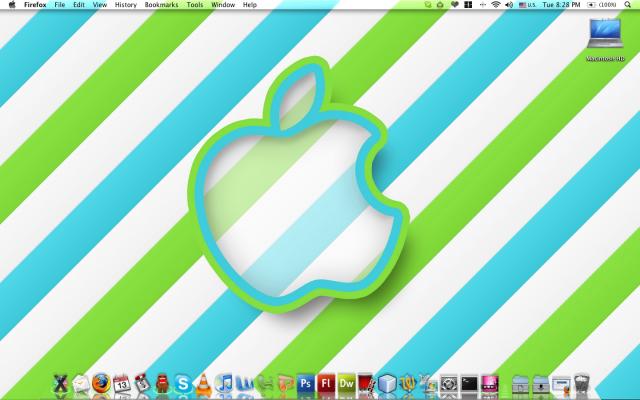The image size is (640, 400).
Task: Launch iTunes from the dock
Action: 224,384
